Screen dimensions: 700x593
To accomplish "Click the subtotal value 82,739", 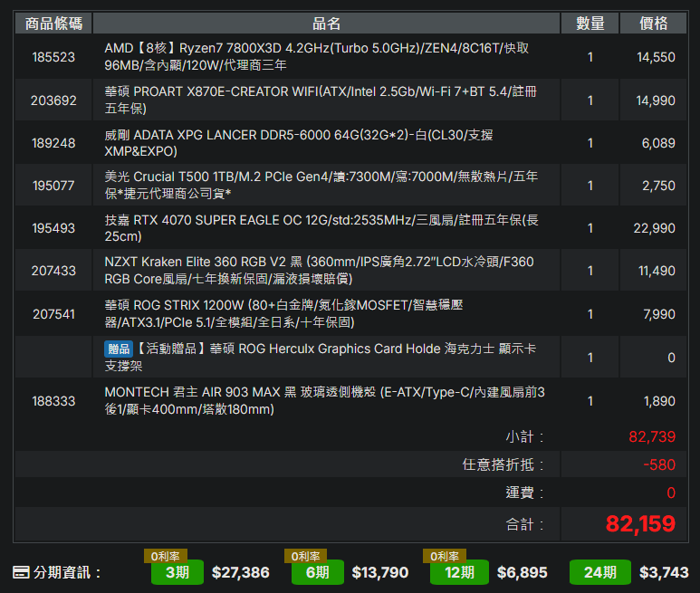I will [x=652, y=436].
